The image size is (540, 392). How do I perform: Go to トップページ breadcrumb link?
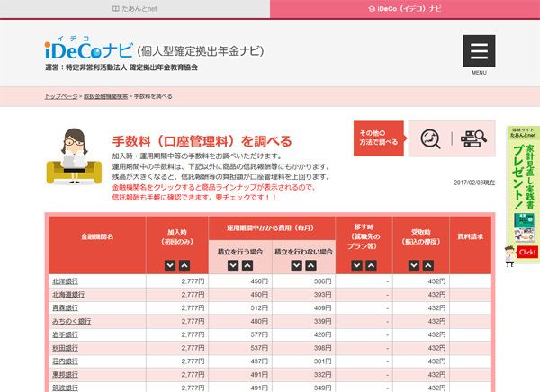pyautogui.click(x=60, y=95)
